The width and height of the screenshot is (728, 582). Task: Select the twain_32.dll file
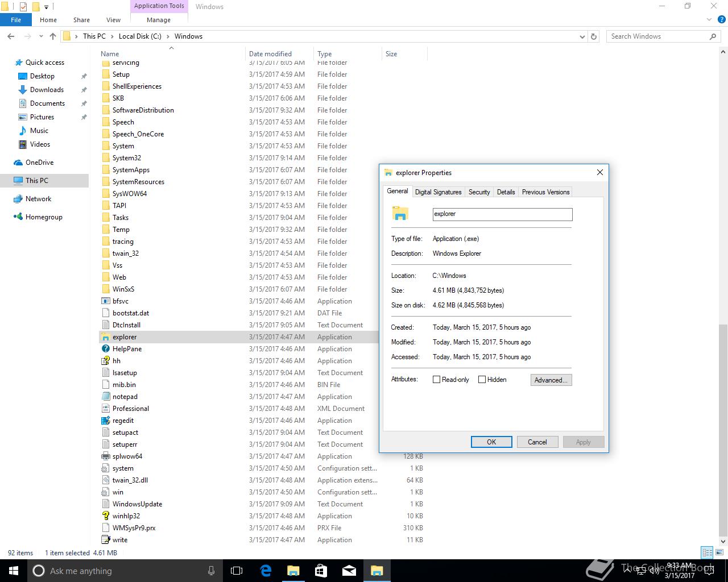(130, 480)
